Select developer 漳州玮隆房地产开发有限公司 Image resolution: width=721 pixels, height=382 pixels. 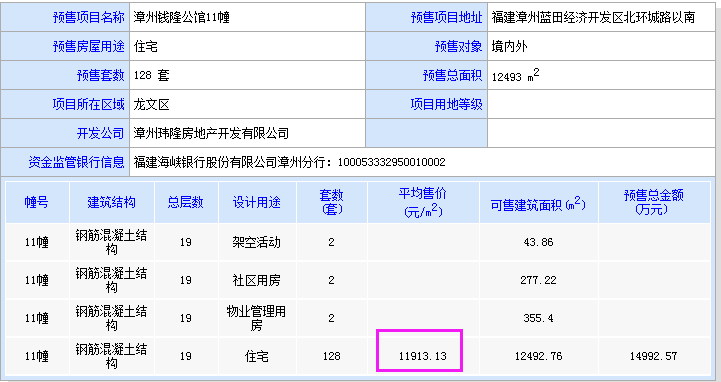(211, 133)
